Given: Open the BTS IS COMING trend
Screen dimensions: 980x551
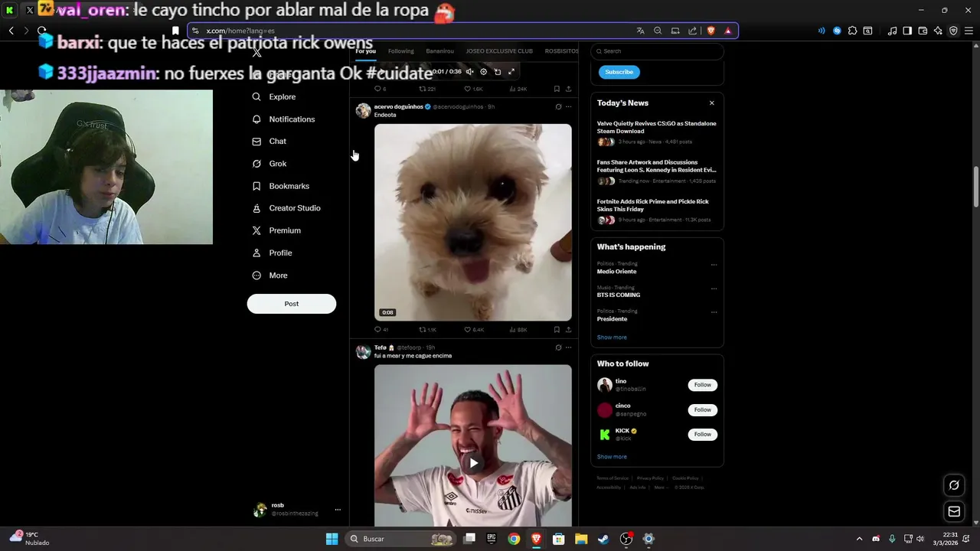Looking at the screenshot, I should point(619,295).
